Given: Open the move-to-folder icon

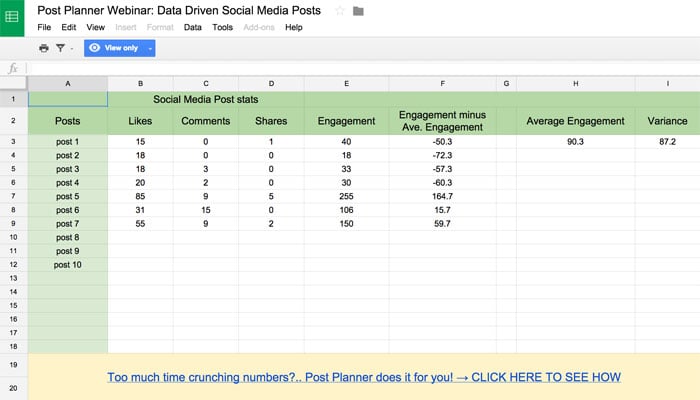Looking at the screenshot, I should (358, 11).
